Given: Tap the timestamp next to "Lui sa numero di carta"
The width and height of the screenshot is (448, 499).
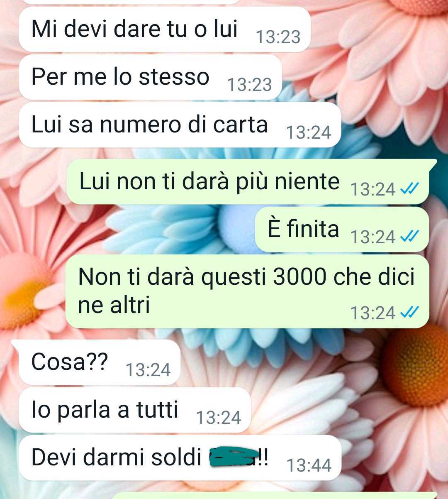Looking at the screenshot, I should [309, 133].
